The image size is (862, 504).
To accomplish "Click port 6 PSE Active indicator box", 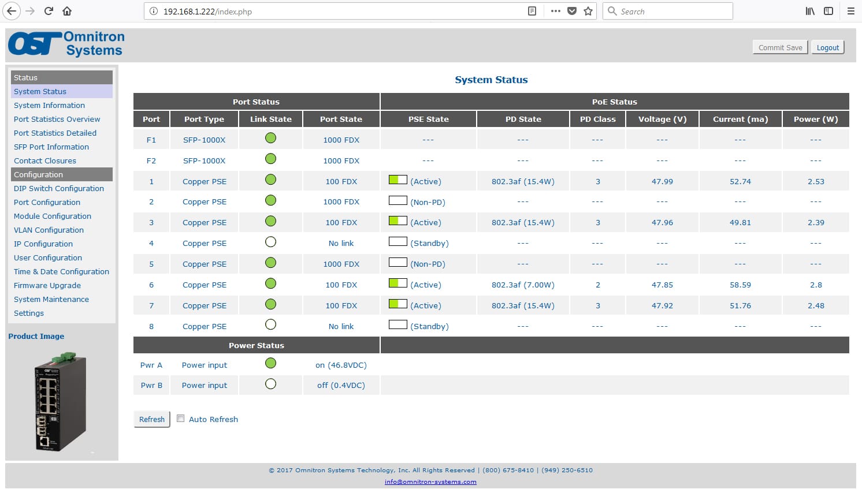I will pos(398,283).
